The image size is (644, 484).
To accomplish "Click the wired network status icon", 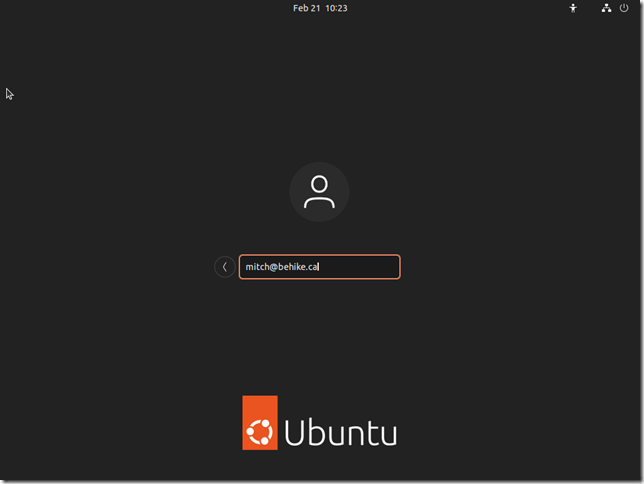I will tap(606, 8).
